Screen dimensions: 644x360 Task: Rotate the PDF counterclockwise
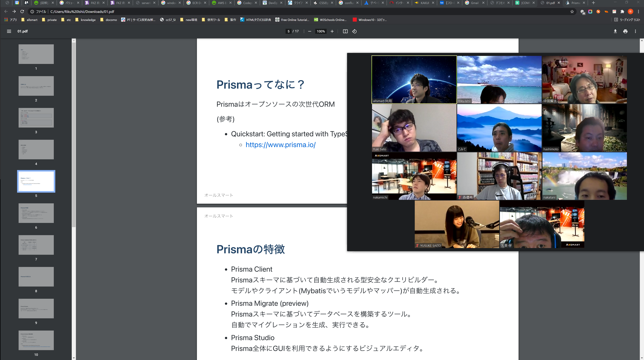click(354, 31)
